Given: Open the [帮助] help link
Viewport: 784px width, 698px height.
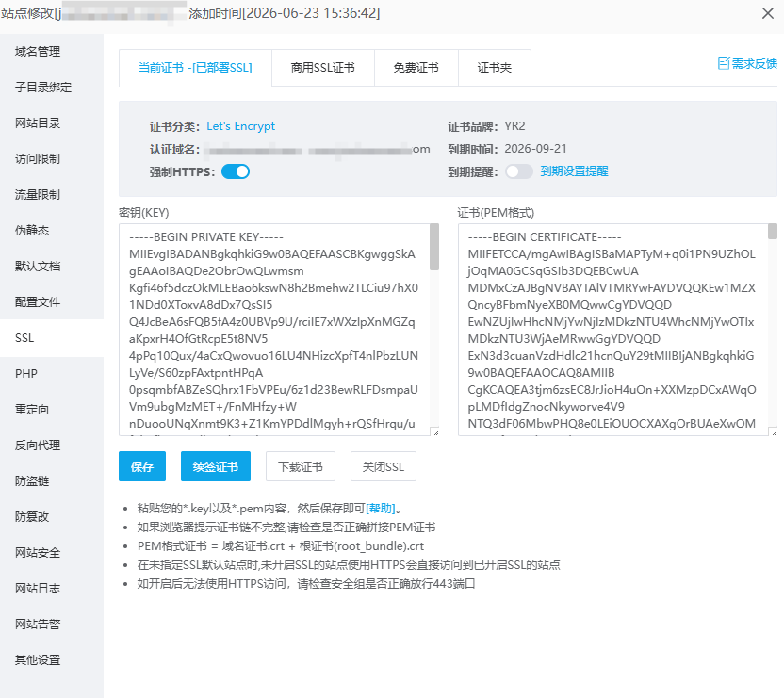Looking at the screenshot, I should click(381, 509).
